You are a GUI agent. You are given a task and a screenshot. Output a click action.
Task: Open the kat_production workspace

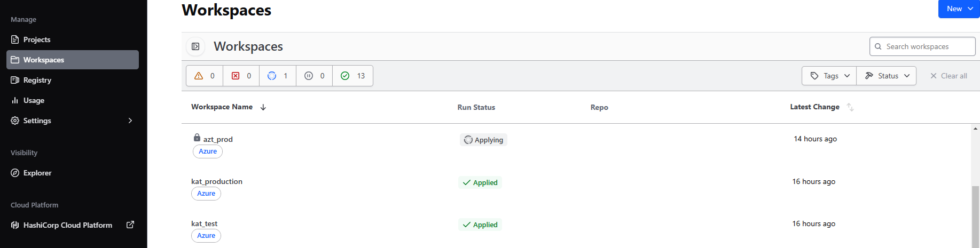point(217,181)
